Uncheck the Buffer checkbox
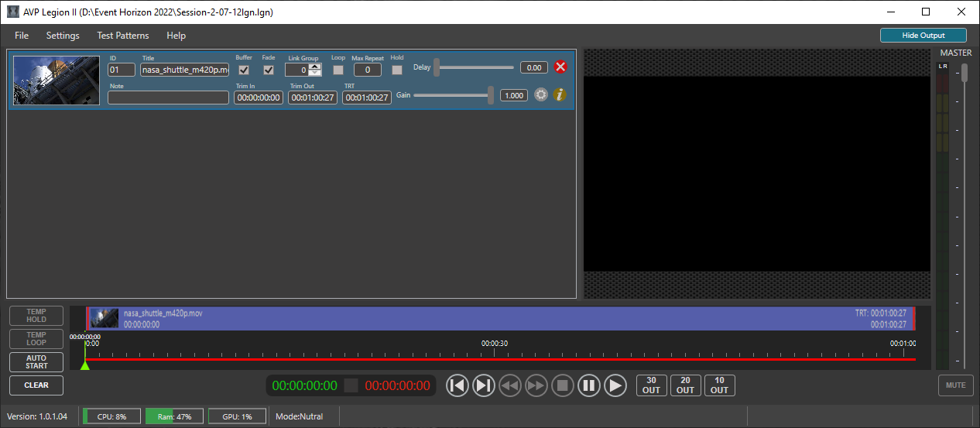Image resolution: width=980 pixels, height=428 pixels. click(244, 70)
